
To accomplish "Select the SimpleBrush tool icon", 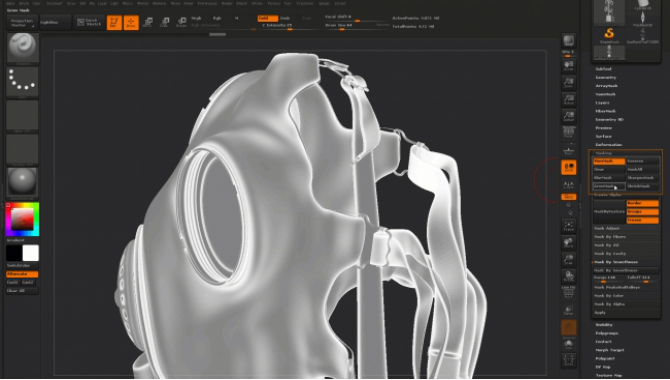I will click(609, 34).
